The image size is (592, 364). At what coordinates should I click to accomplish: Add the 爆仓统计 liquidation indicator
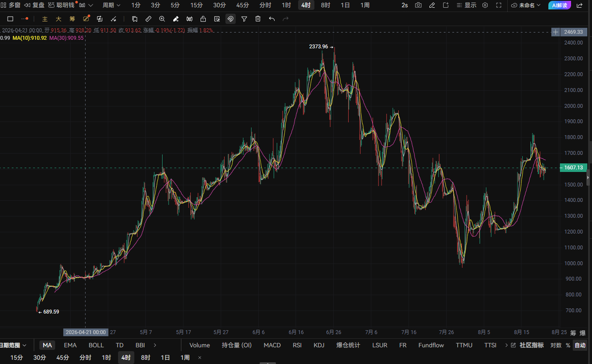(x=348, y=345)
